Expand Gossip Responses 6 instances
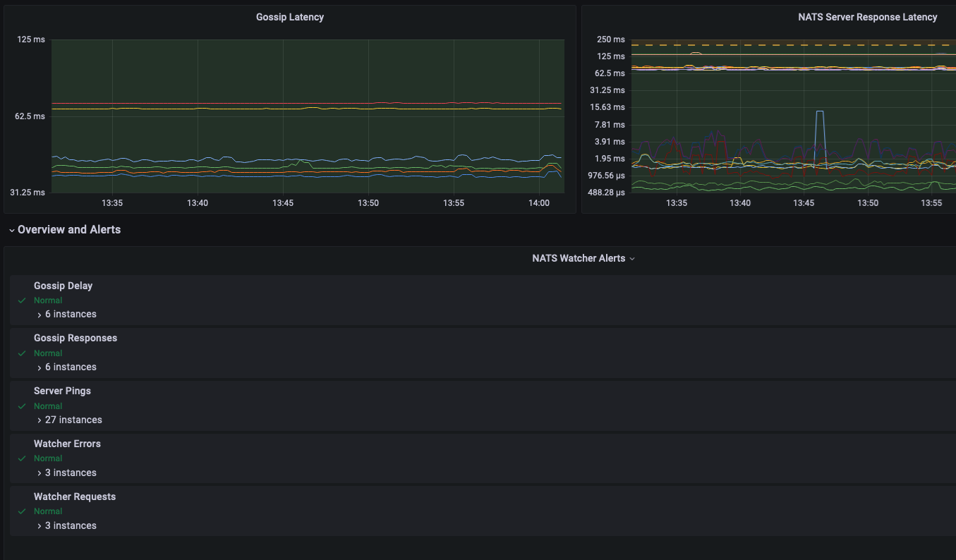The image size is (956, 560). point(66,367)
